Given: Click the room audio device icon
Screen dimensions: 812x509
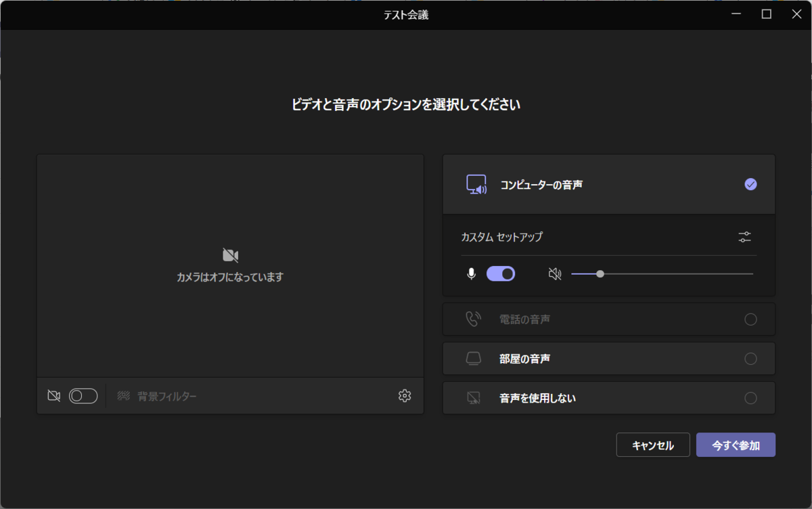Looking at the screenshot, I should (474, 359).
